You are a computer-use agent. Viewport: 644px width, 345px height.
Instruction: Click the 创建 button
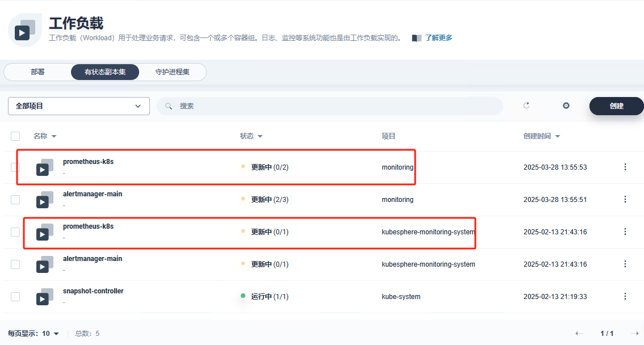[617, 106]
